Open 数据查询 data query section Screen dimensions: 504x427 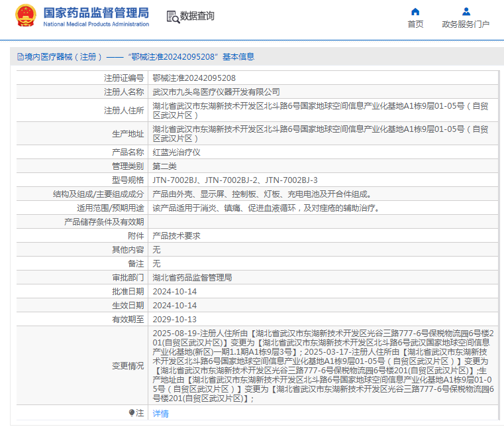point(197,17)
